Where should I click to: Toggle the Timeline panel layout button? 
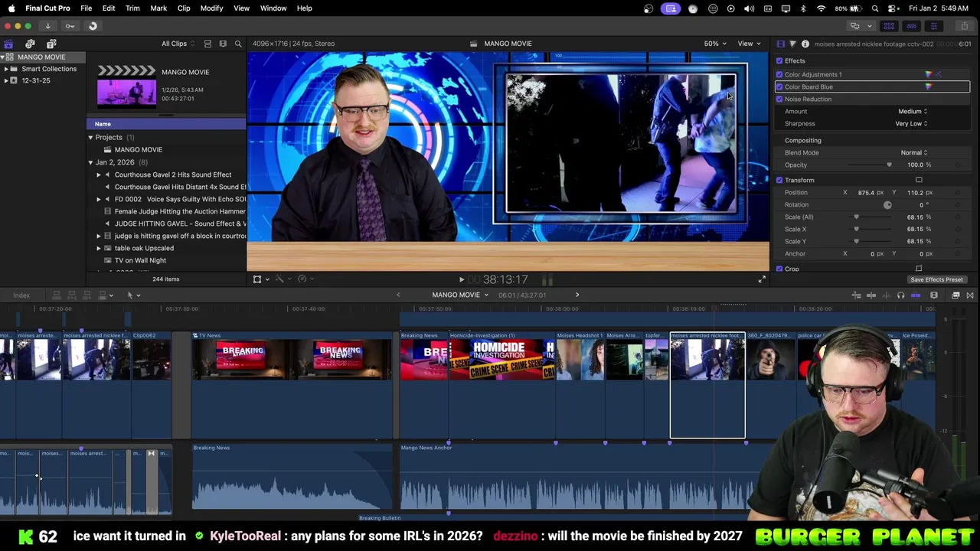click(x=911, y=26)
